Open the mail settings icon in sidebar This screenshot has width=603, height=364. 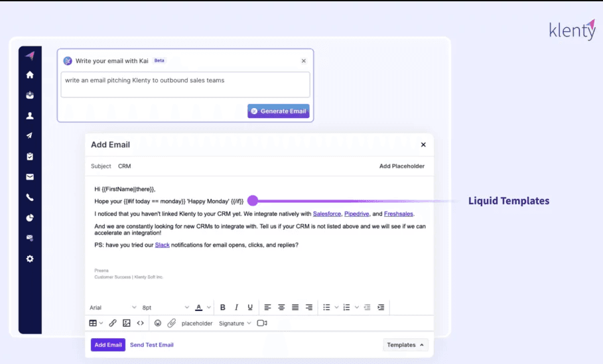tap(30, 238)
